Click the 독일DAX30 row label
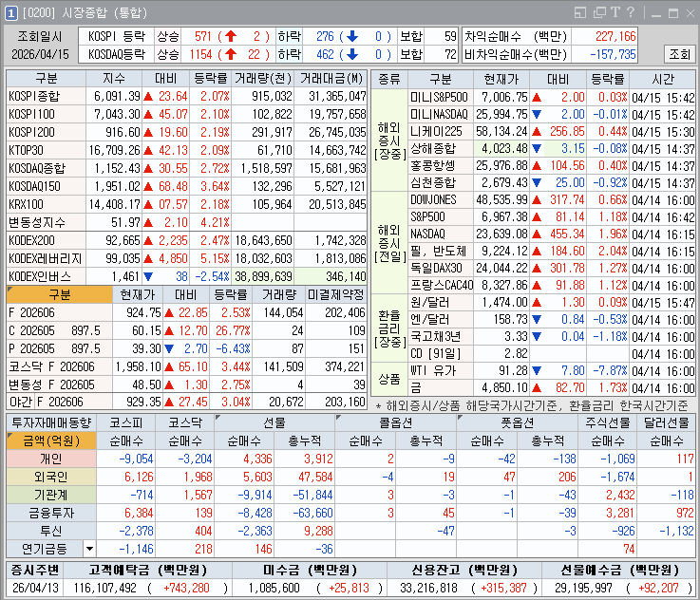Image resolution: width=700 pixels, height=600 pixels. tap(440, 268)
